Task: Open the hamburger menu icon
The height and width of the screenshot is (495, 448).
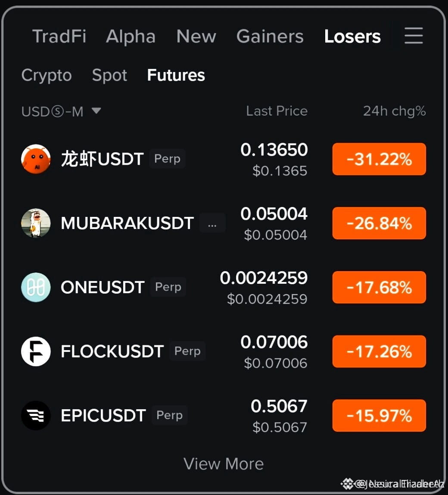Action: tap(414, 35)
